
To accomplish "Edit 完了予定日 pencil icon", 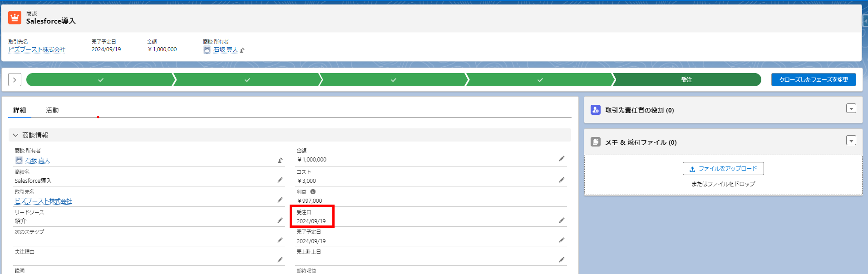I will 562,240.
